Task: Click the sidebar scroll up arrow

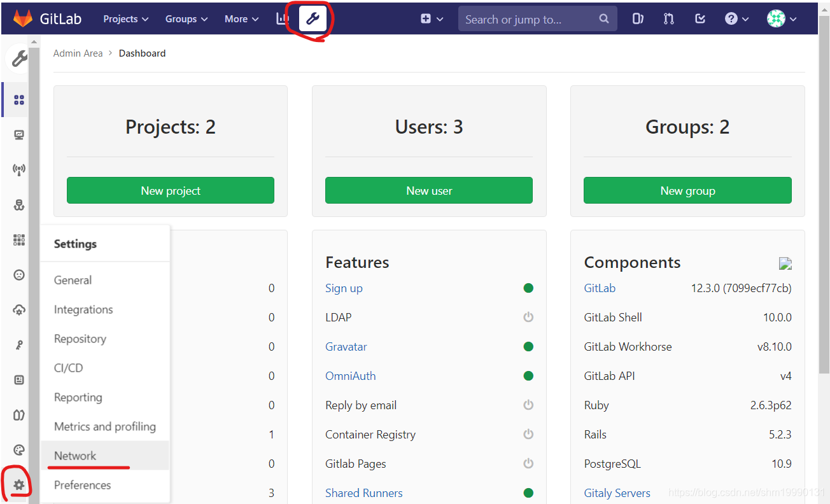Action: pyautogui.click(x=34, y=42)
